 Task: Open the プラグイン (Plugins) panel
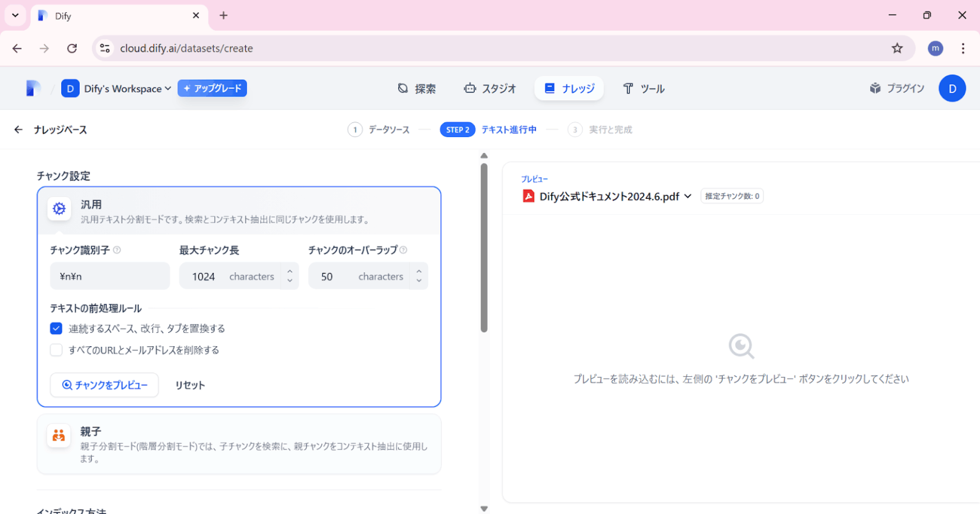click(896, 89)
